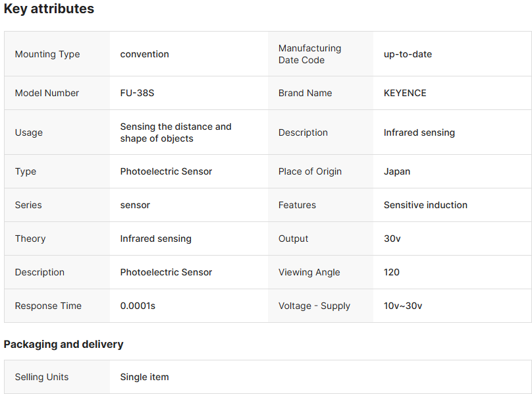Click the Usage attribute label
Viewport: 532px width, 394px height.
click(x=28, y=132)
